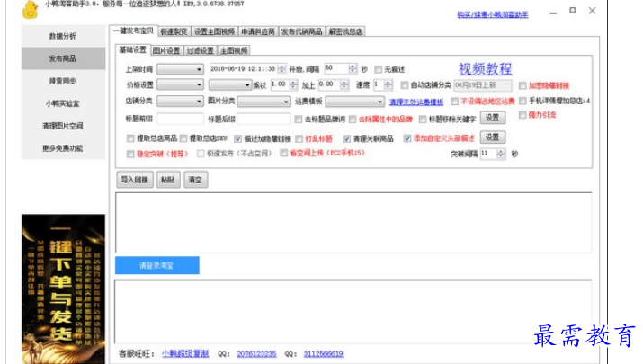Expand the 上架时间 dropdown

tap(181, 69)
